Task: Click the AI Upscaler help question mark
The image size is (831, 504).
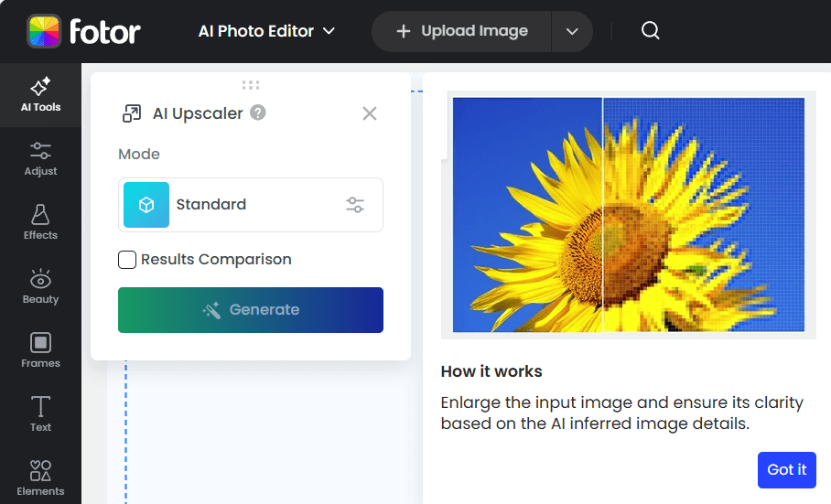Action: 258,113
